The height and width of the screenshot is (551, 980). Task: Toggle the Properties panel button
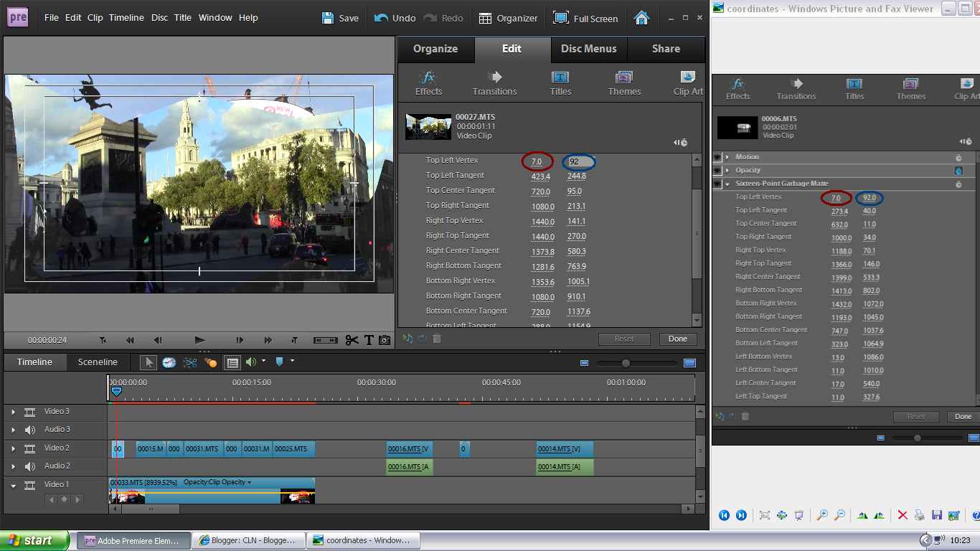(232, 362)
